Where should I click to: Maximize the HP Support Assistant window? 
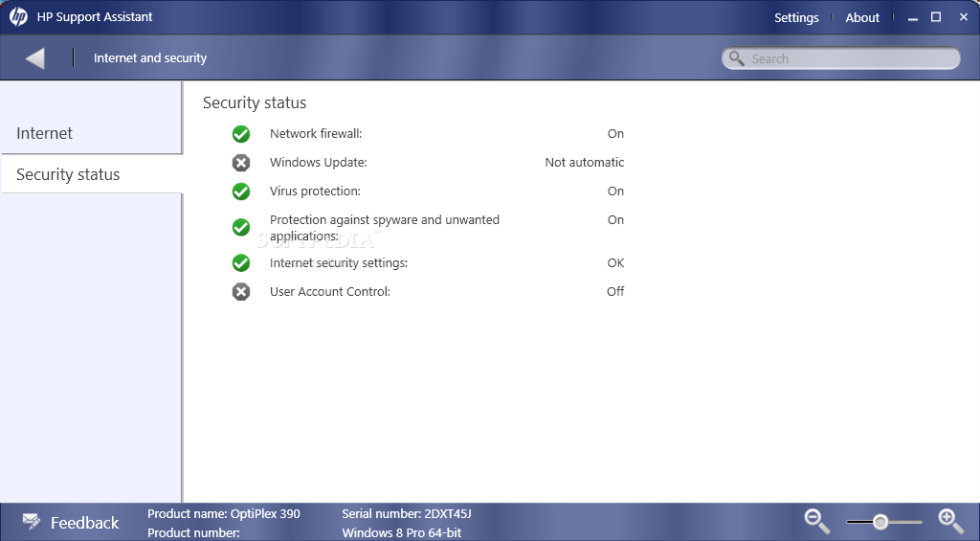936,17
